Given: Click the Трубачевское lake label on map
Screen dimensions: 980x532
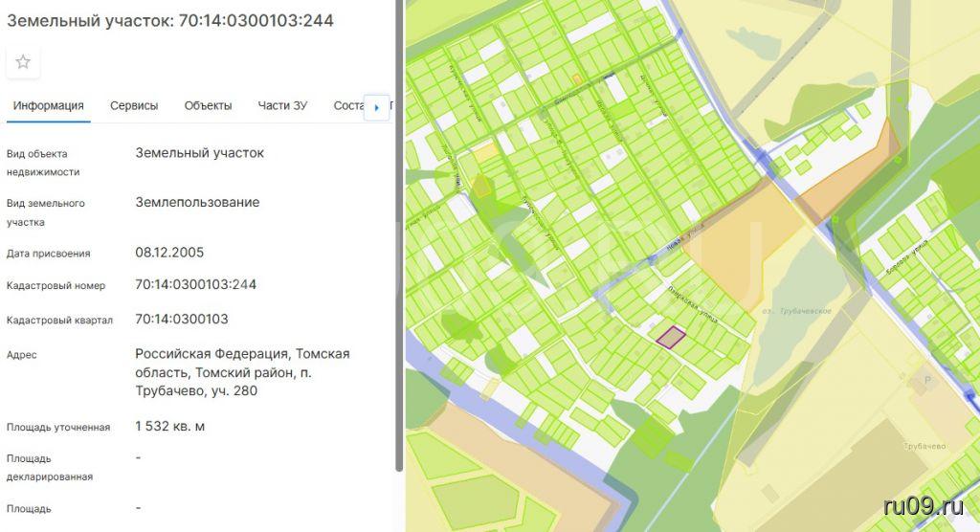Looking at the screenshot, I should point(797,312).
